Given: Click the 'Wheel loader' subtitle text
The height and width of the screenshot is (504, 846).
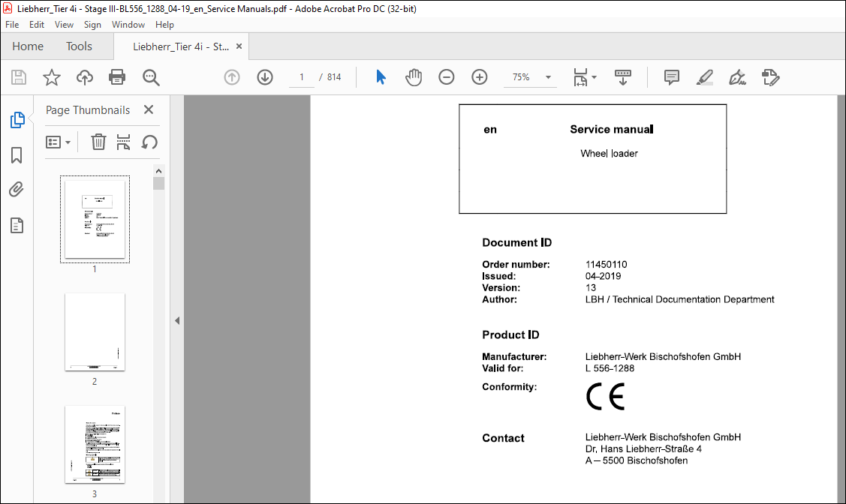Looking at the screenshot, I should coord(609,154).
